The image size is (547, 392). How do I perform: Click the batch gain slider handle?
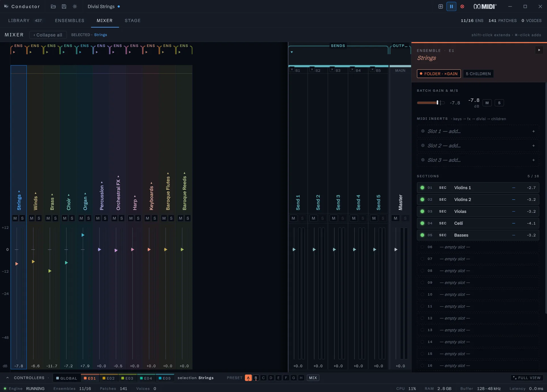437,102
